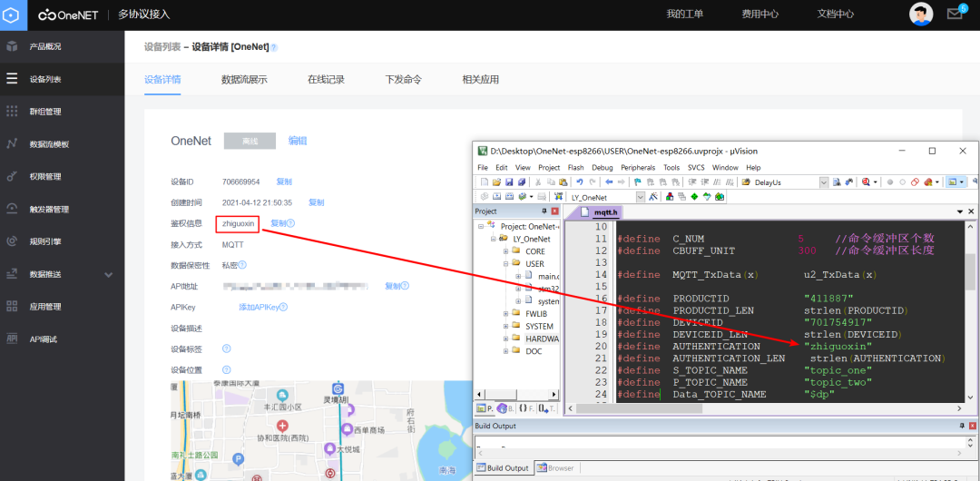Click 添加APIKey link
The width and height of the screenshot is (980, 481).
(260, 308)
